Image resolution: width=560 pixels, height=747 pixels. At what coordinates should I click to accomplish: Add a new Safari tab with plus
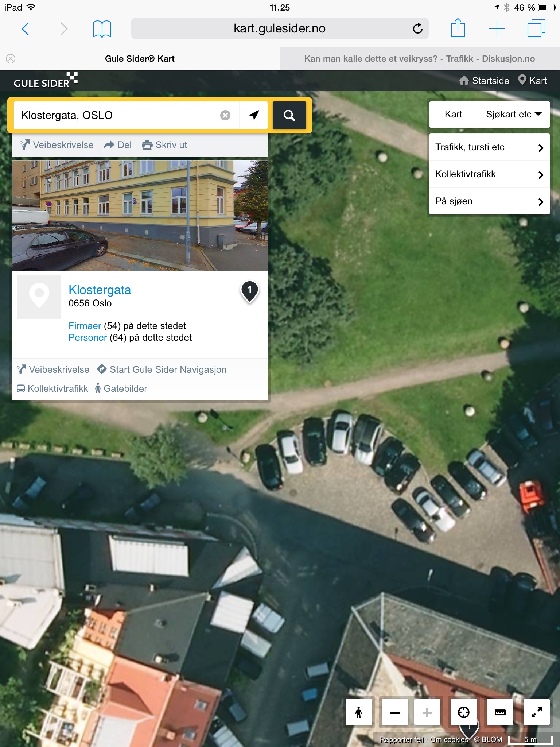(x=497, y=28)
